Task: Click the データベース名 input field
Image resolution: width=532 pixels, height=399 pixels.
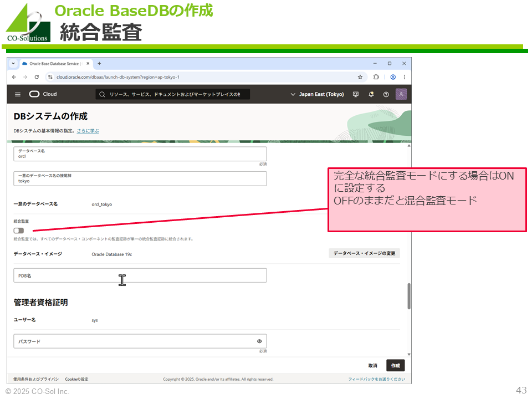Action: 140,154
